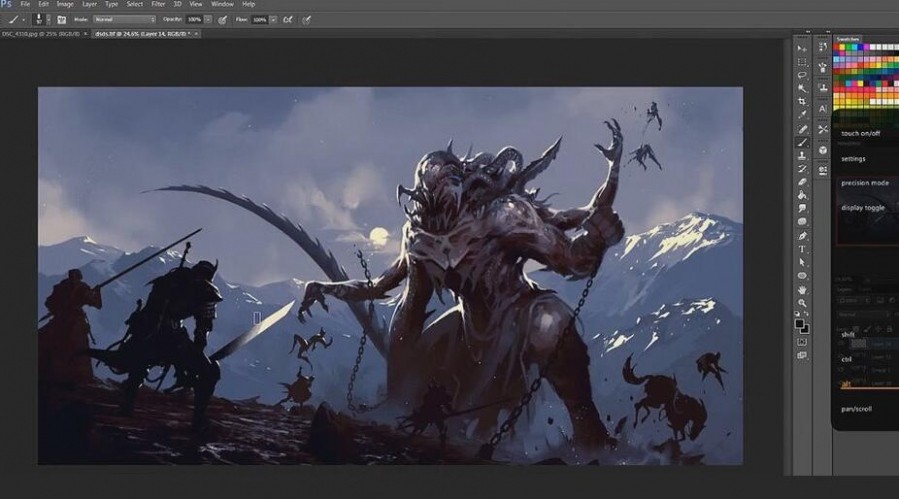Click the Flow value field
This screenshot has width=899, height=499.
[x=260, y=20]
